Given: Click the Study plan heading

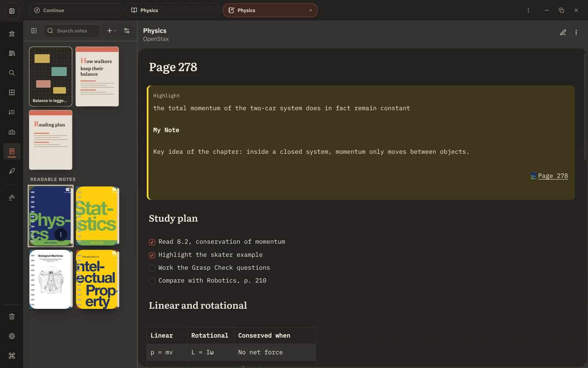Looking at the screenshot, I should [x=173, y=219].
